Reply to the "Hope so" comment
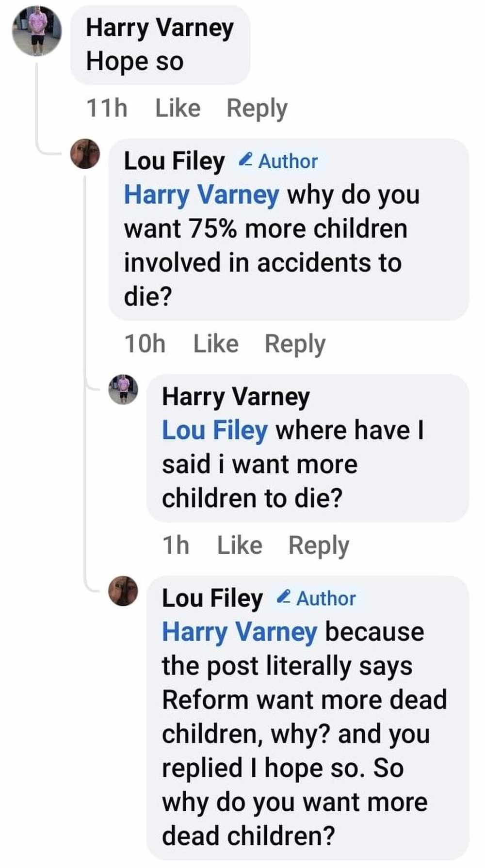The image size is (485, 868). [x=257, y=108]
